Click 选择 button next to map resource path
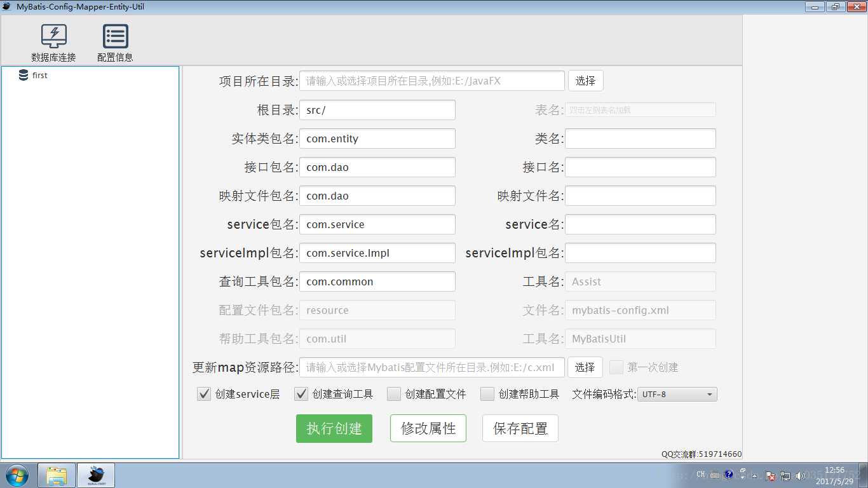Image resolution: width=868 pixels, height=488 pixels. [585, 367]
